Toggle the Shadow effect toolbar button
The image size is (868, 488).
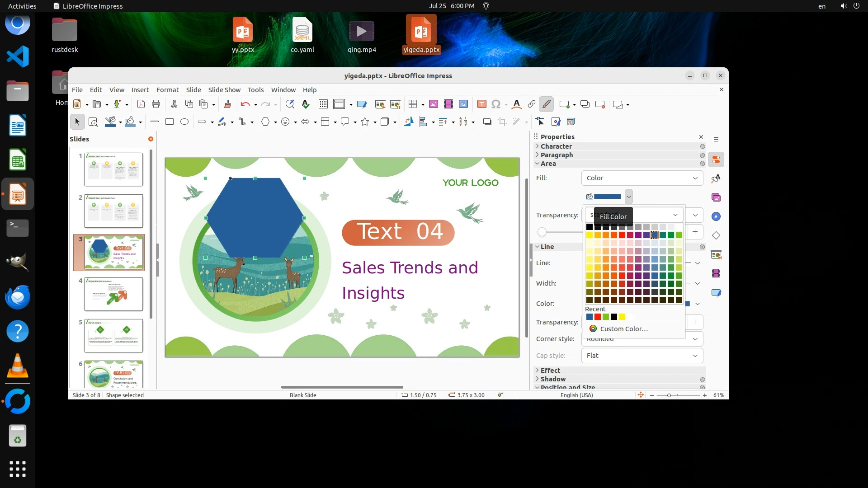pyautogui.click(x=487, y=122)
